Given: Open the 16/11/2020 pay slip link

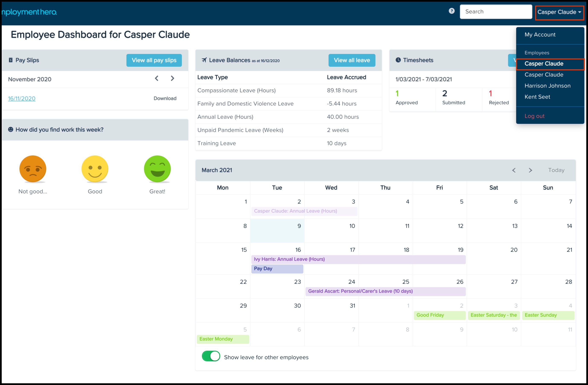Looking at the screenshot, I should (22, 98).
